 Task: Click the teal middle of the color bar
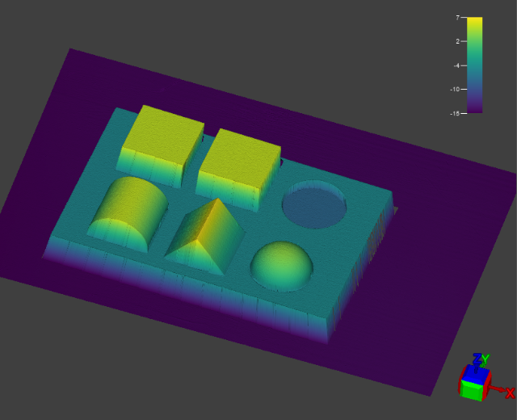pos(475,65)
